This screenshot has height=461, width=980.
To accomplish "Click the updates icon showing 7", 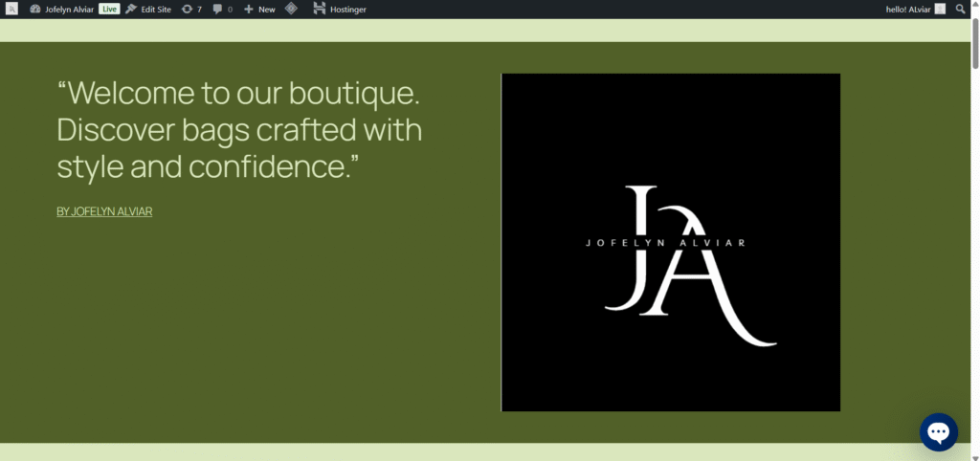I will point(191,9).
